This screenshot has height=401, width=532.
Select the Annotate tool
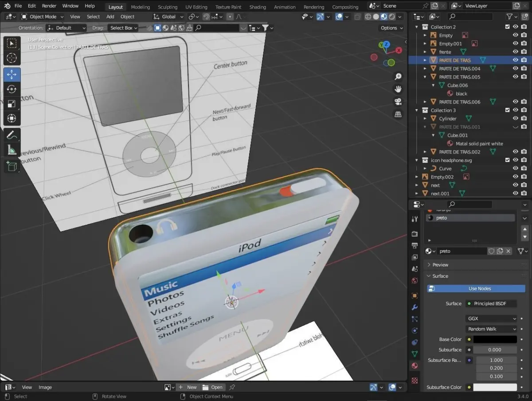coord(12,135)
